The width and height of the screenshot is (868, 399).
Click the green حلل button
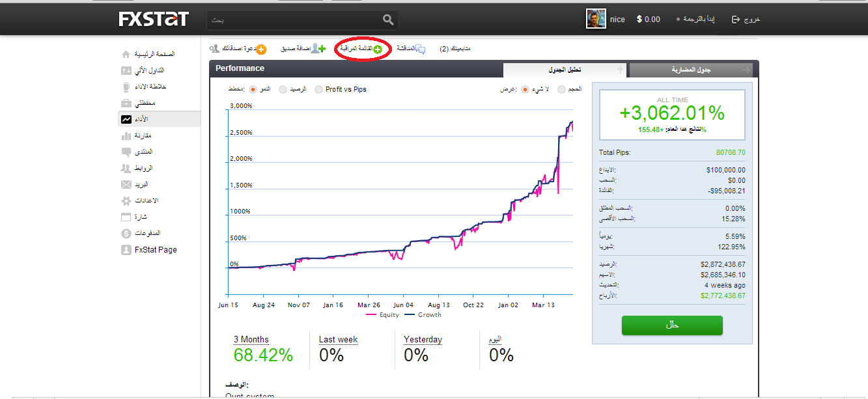(x=672, y=325)
